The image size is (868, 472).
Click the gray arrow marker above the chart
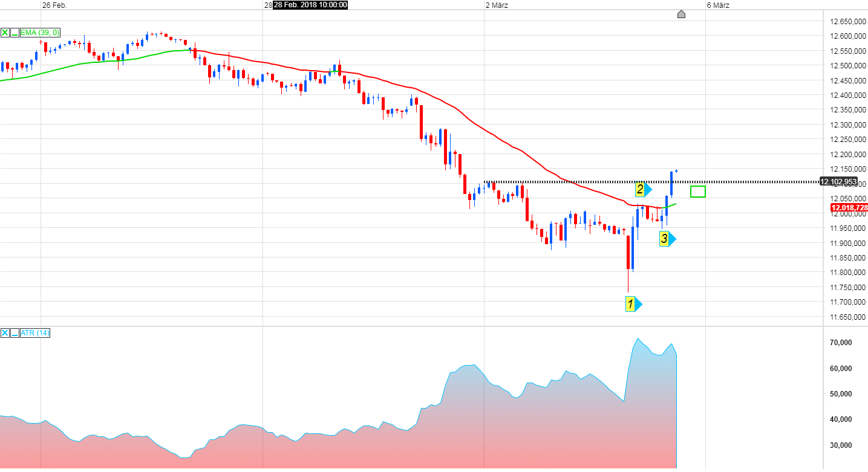tap(681, 14)
